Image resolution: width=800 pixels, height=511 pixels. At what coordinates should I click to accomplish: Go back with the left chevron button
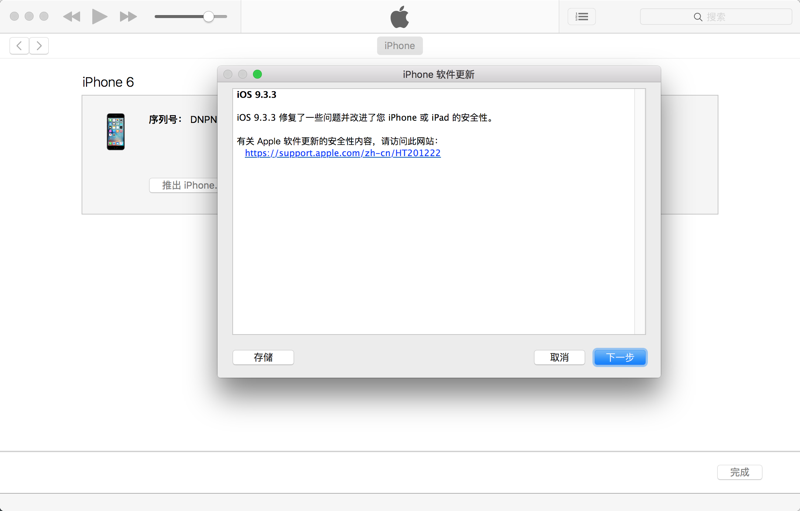click(19, 46)
